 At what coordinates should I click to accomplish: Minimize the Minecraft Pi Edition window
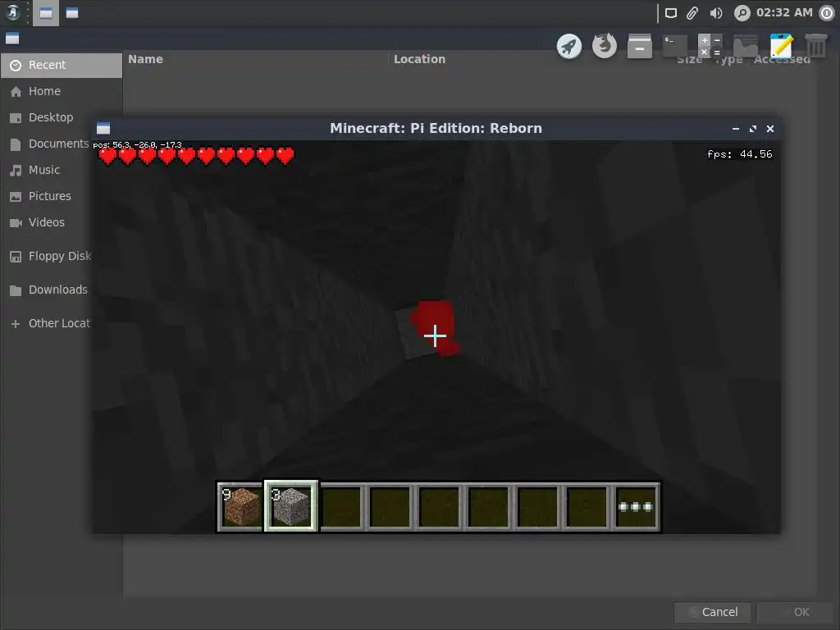(x=736, y=129)
